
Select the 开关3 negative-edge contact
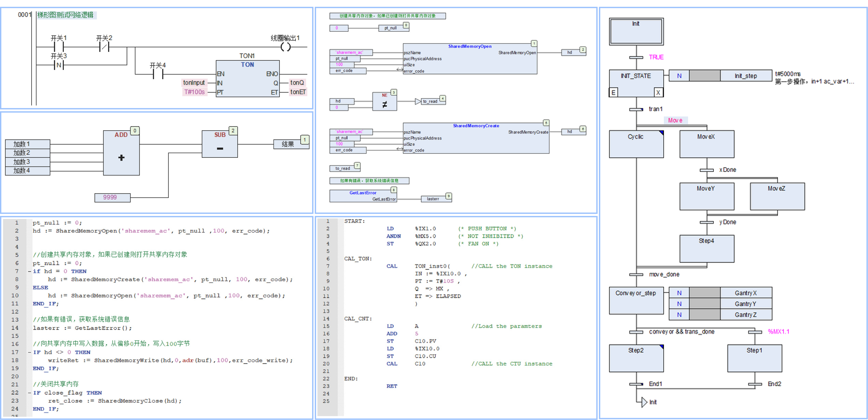tap(59, 65)
